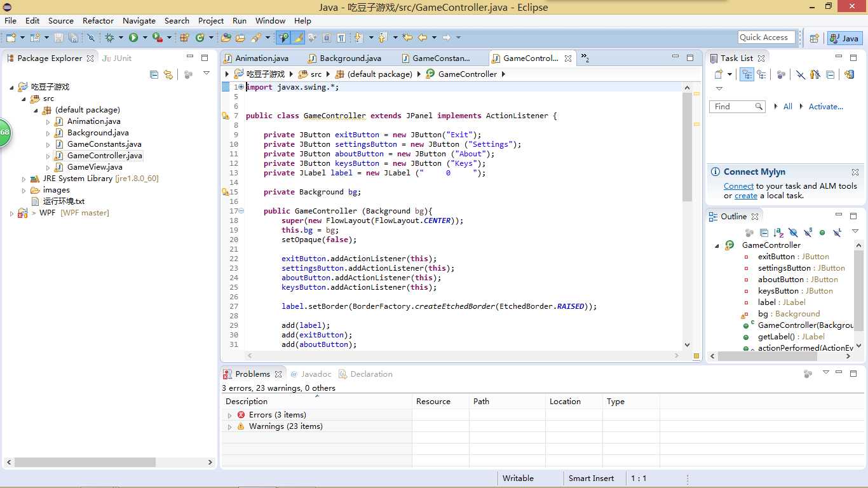This screenshot has width=868, height=488.
Task: Open the Outline view menu dropdown
Action: [x=855, y=232]
